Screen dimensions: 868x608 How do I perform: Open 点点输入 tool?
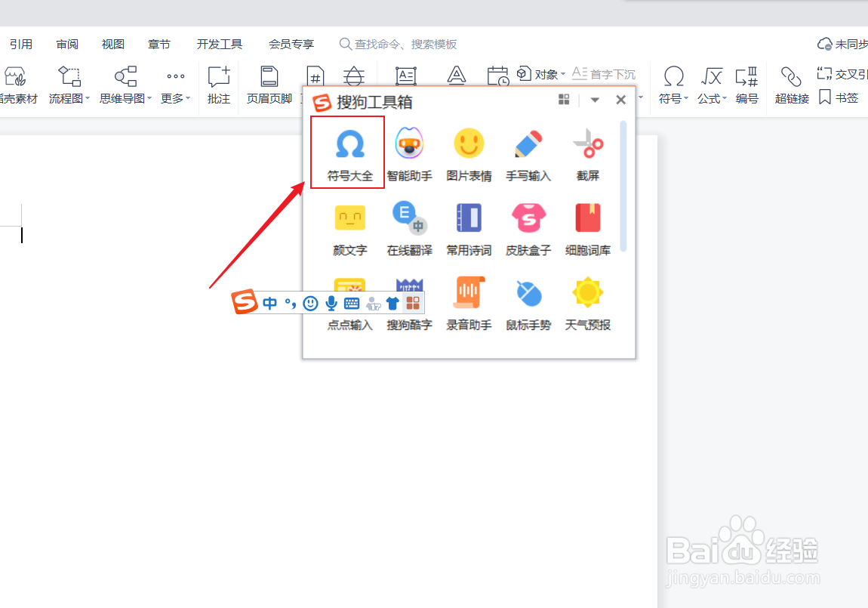(x=350, y=325)
